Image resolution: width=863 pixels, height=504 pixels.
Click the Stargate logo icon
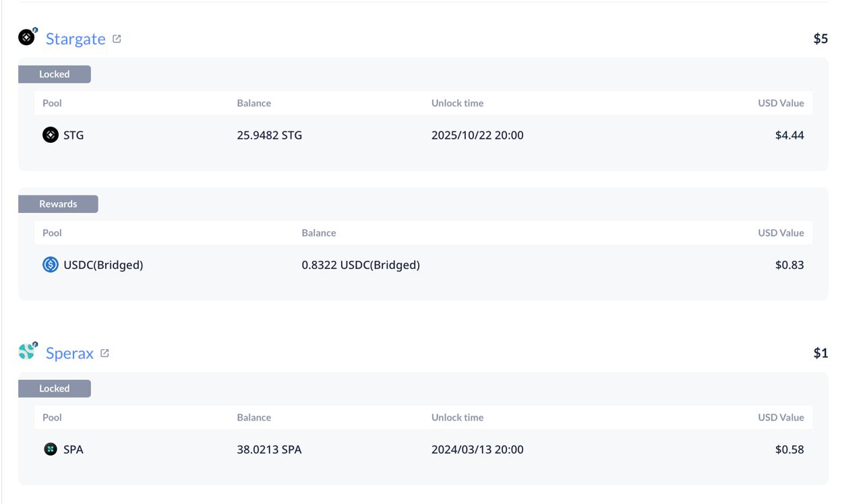click(27, 36)
